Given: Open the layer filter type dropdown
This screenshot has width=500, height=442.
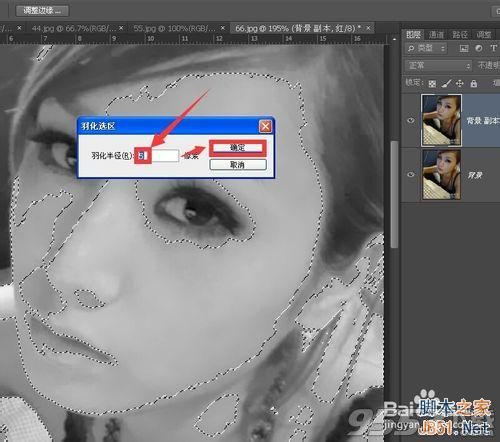Looking at the screenshot, I should click(426, 49).
